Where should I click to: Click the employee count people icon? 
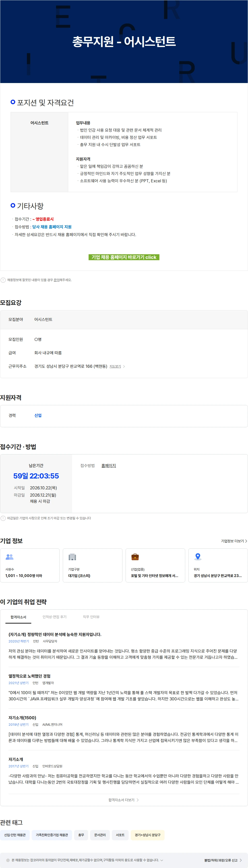point(9,557)
